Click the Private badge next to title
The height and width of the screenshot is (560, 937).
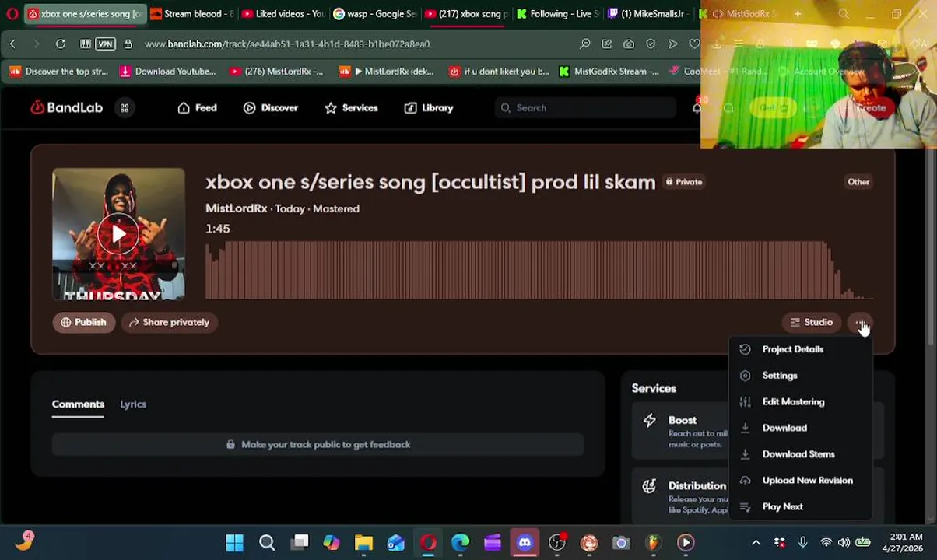[x=683, y=182]
